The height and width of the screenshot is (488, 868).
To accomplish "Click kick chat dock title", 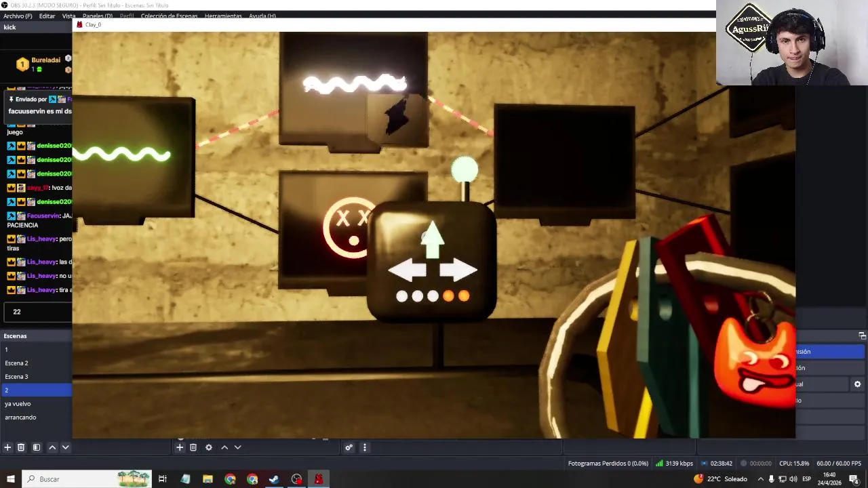I will click(9, 27).
